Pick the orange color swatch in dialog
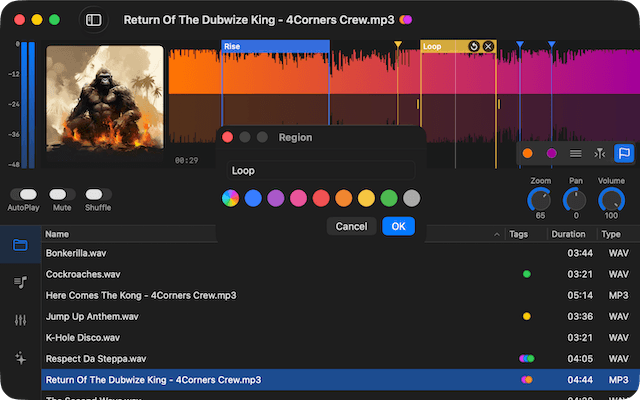640x400 pixels. [344, 198]
